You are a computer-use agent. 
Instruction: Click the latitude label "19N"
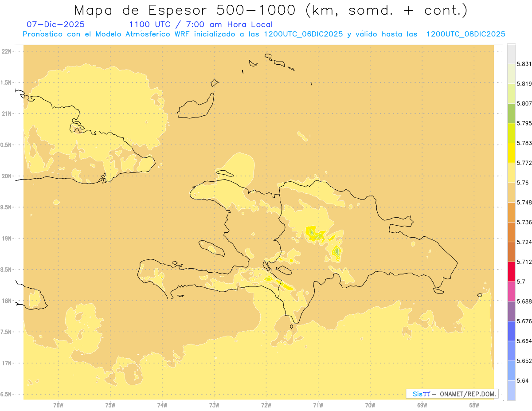coord(7,239)
